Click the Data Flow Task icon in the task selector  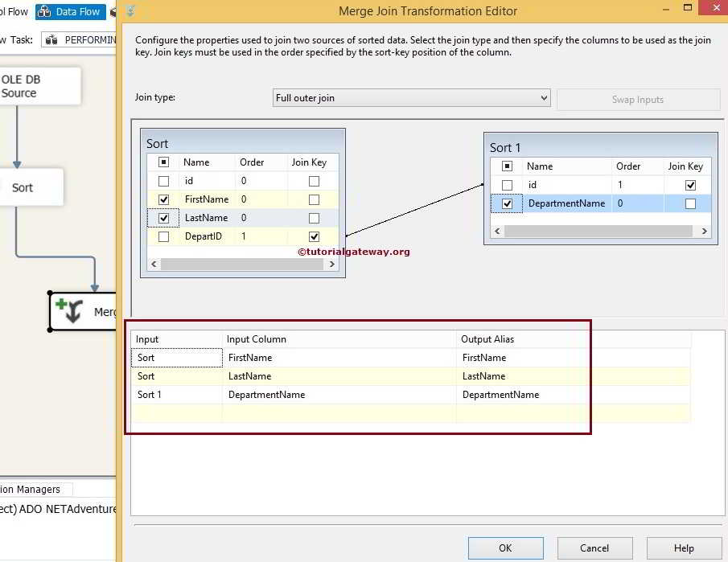51,39
